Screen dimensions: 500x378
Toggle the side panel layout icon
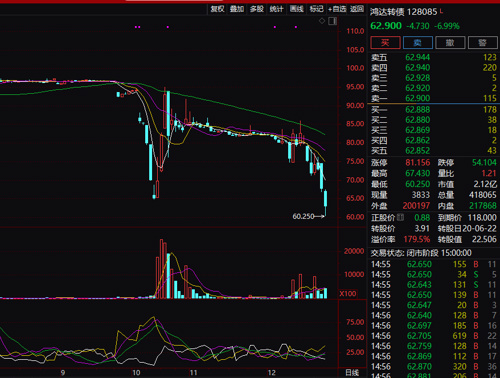(x=332, y=21)
